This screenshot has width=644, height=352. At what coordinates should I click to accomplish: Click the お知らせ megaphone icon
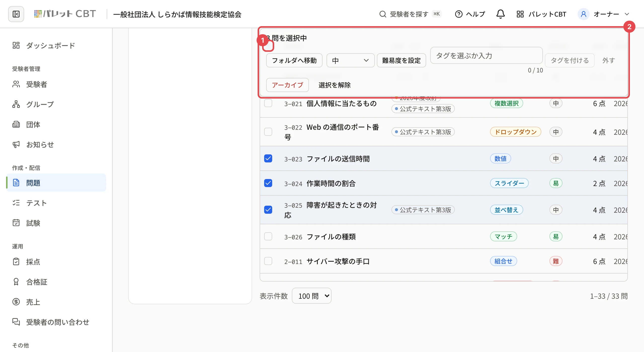tap(16, 145)
